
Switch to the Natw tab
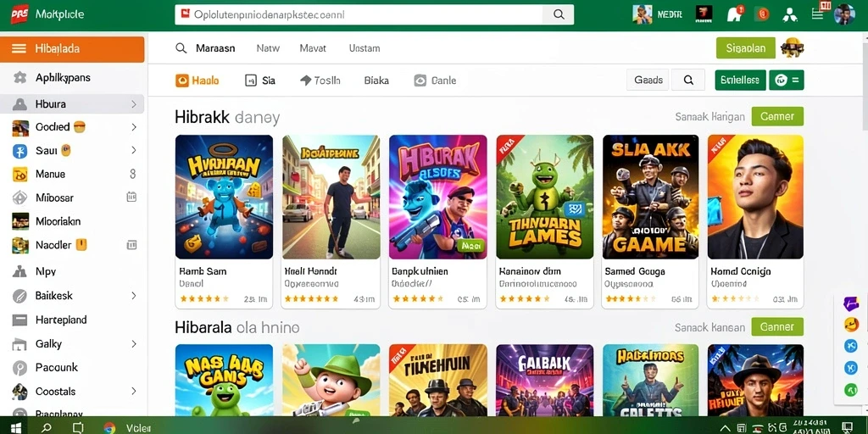coord(268,48)
